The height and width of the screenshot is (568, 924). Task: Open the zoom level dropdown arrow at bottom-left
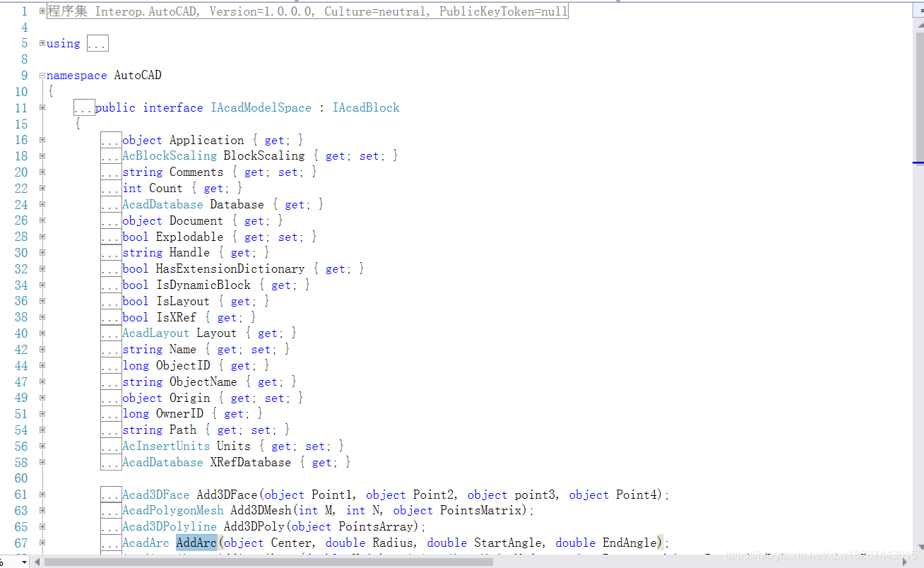click(x=25, y=562)
